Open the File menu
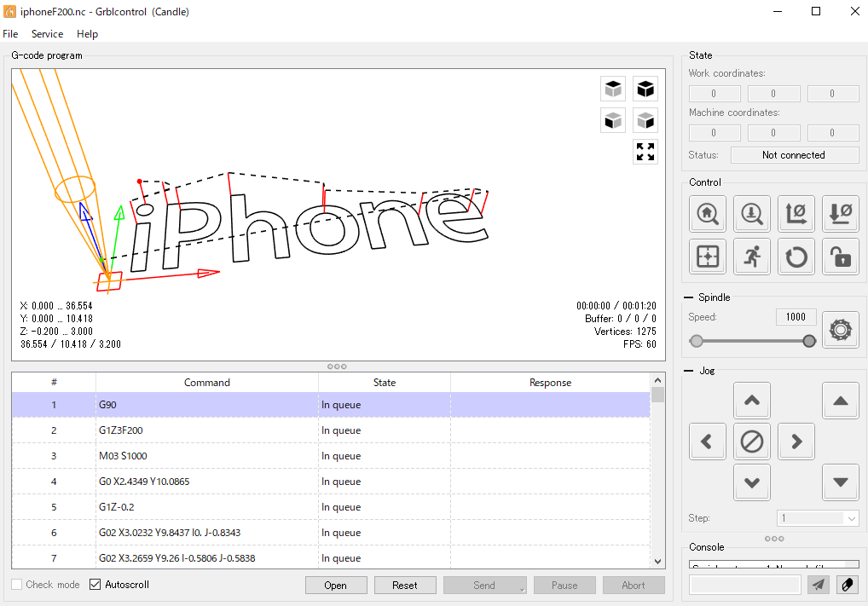This screenshot has width=868, height=606. pos(10,34)
